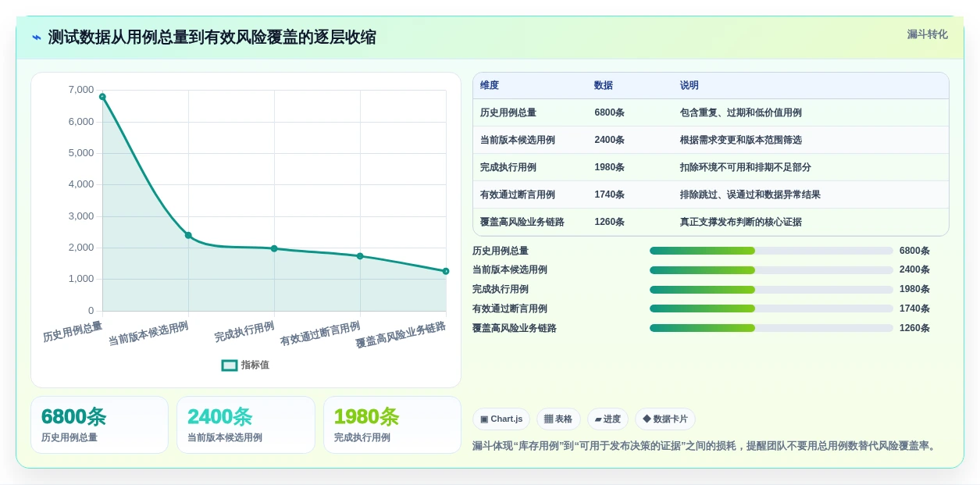Click table value 1980条
Screen dimensions: 980x485
pos(609,167)
